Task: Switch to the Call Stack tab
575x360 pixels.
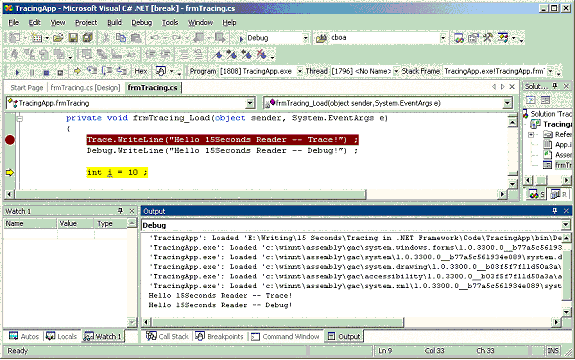Action: 167,336
